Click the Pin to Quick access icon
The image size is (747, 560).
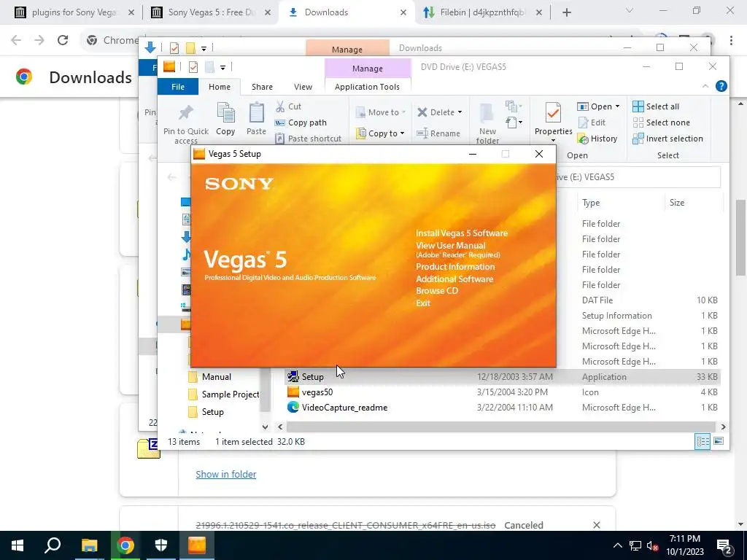tap(186, 113)
